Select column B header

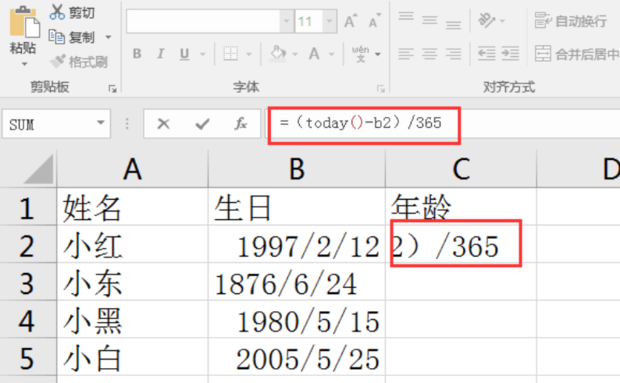click(x=297, y=169)
